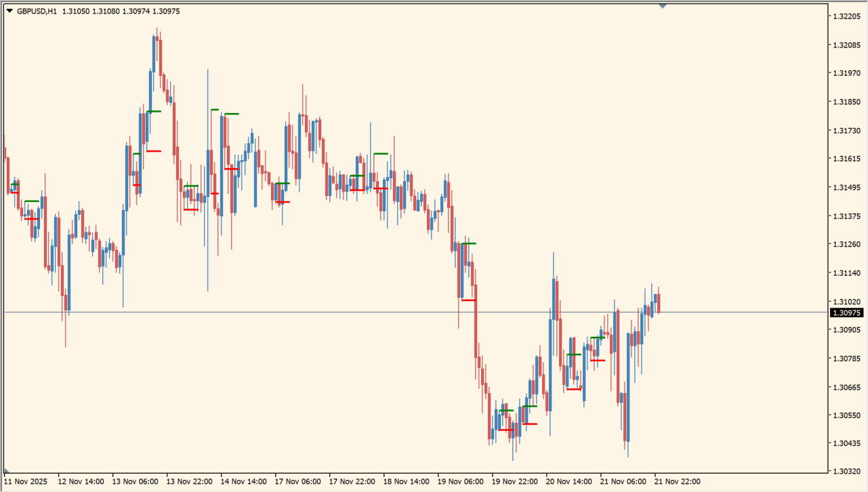Viewport: 868px width, 492px height.
Task: Click the 14 Nov 14:00 time label
Action: tap(243, 482)
